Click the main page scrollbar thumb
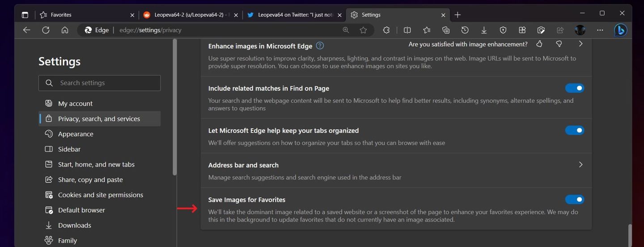Viewport: 644px width, 247px height. (630, 235)
